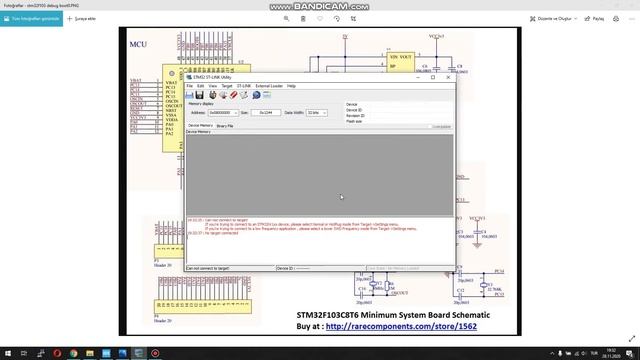Image resolution: width=640 pixels, height=360 pixels.
Task: Click the Bandicam record icon in taskbar
Action: point(155,353)
